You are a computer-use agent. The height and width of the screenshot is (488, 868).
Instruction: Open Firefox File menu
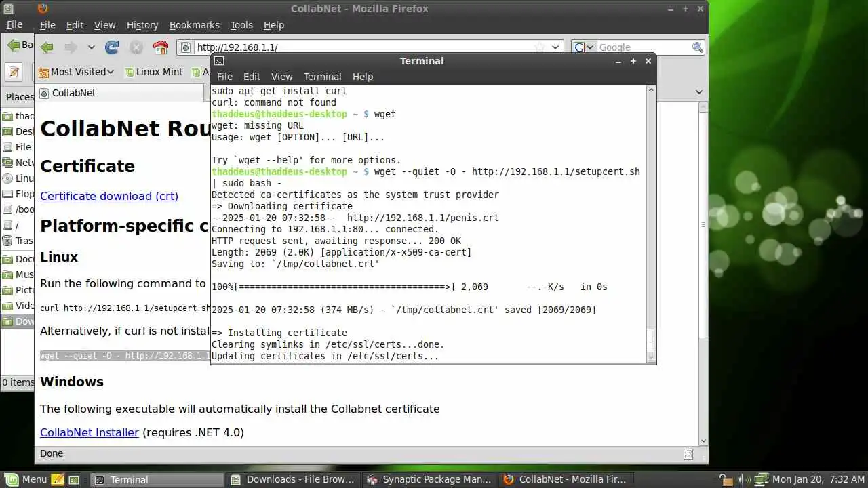click(47, 25)
